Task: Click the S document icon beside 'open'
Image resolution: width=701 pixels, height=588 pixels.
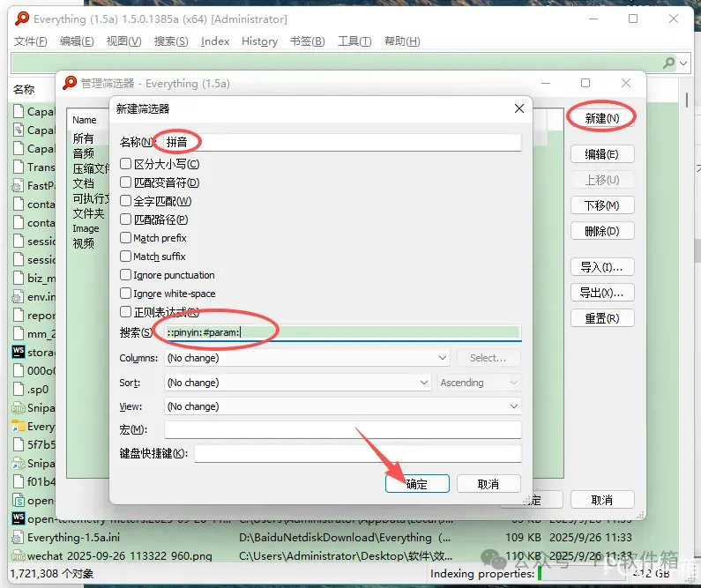Action: [18, 500]
